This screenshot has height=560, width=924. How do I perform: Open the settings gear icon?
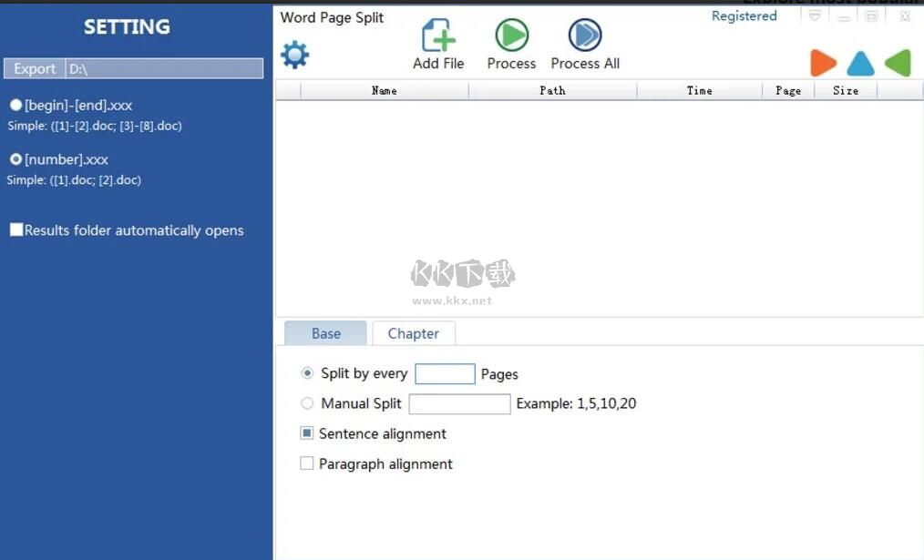tap(294, 54)
